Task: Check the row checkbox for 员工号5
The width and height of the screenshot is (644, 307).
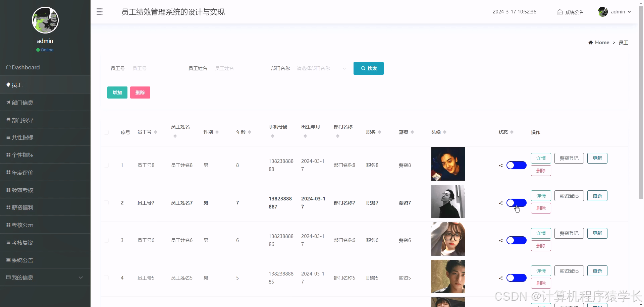Action: click(x=106, y=278)
